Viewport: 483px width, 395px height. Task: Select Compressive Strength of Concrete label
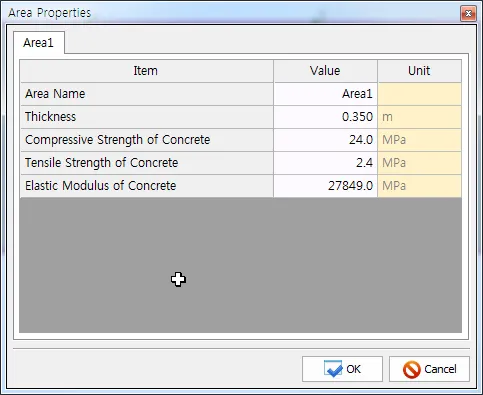(x=147, y=140)
